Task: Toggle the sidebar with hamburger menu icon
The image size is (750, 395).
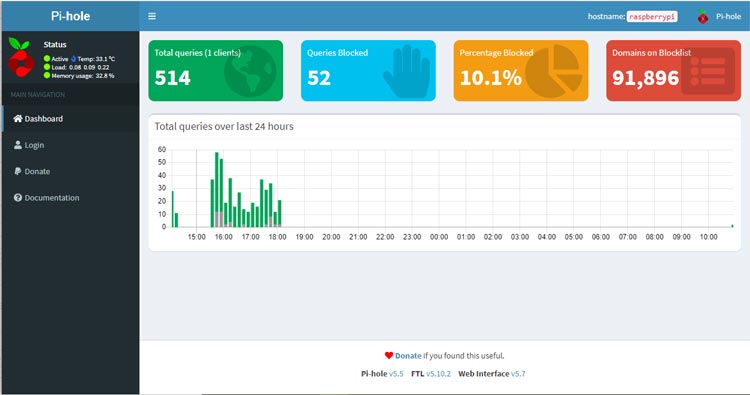Action: [152, 16]
